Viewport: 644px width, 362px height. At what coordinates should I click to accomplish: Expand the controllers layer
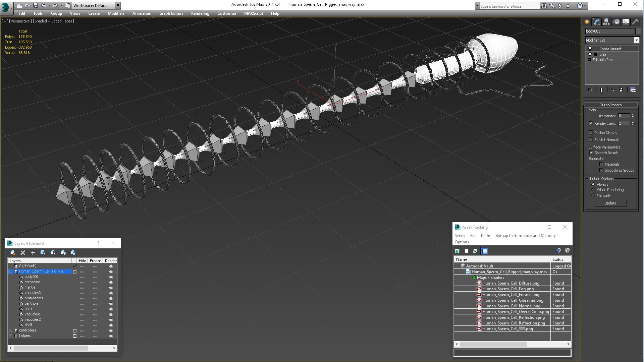pyautogui.click(x=10, y=330)
